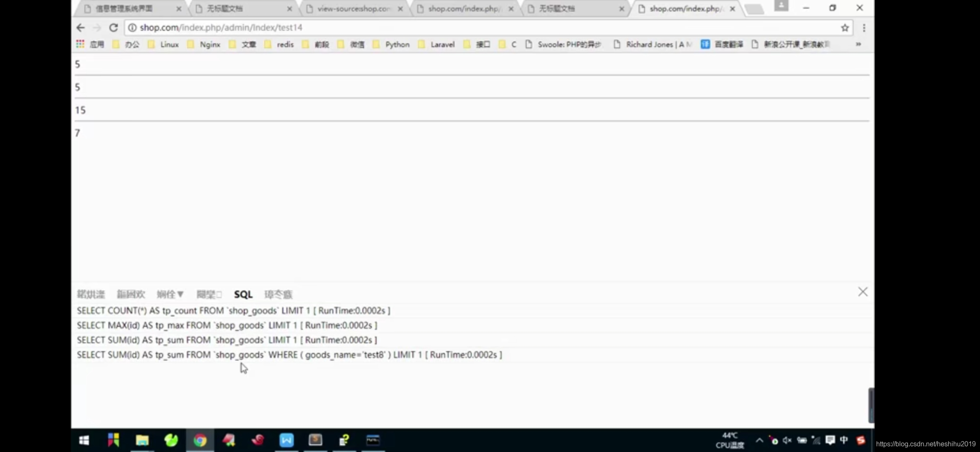Show hidden system tray icons
The height and width of the screenshot is (452, 980).
759,440
